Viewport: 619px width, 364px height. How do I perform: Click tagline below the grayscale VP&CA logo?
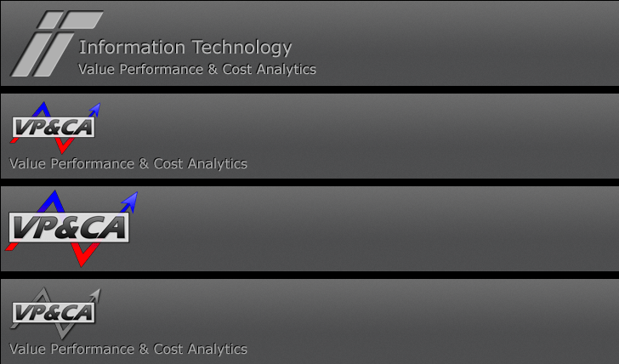(x=128, y=350)
